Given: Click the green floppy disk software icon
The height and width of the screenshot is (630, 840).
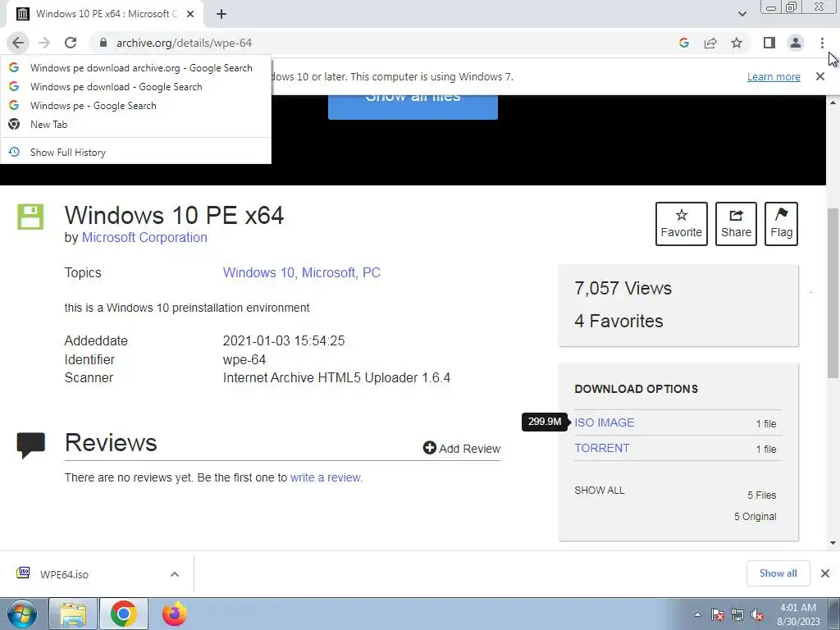Looking at the screenshot, I should pyautogui.click(x=30, y=217).
